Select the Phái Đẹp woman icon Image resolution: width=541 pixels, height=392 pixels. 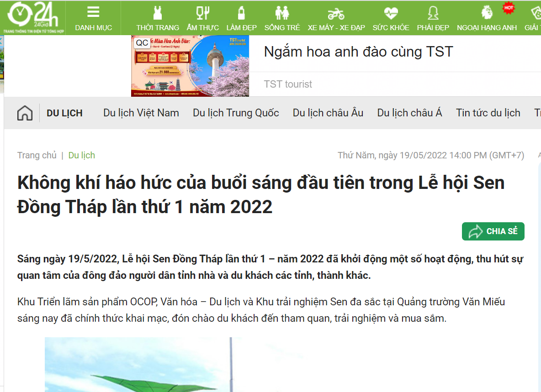coord(433,13)
